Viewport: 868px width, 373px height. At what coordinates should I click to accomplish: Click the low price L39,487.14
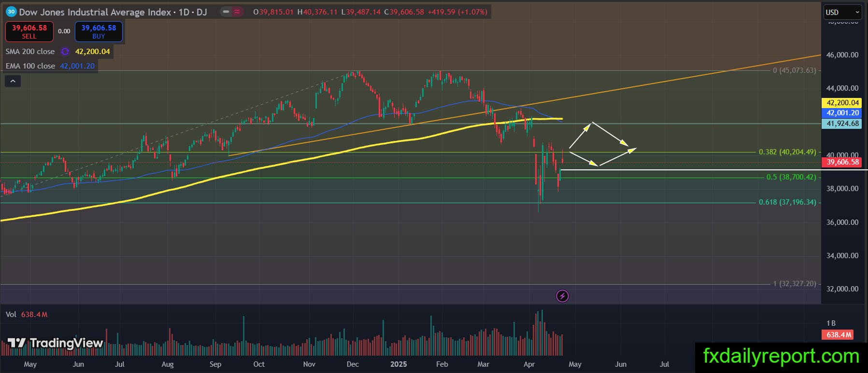[x=361, y=12]
